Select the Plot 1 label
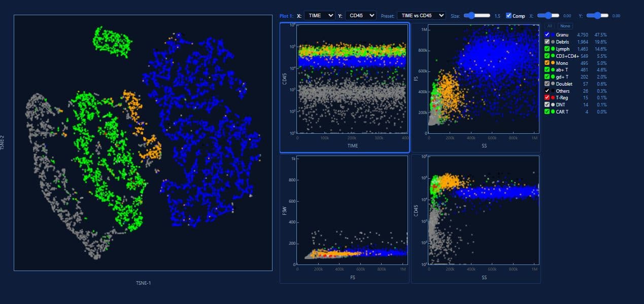 pyautogui.click(x=286, y=16)
